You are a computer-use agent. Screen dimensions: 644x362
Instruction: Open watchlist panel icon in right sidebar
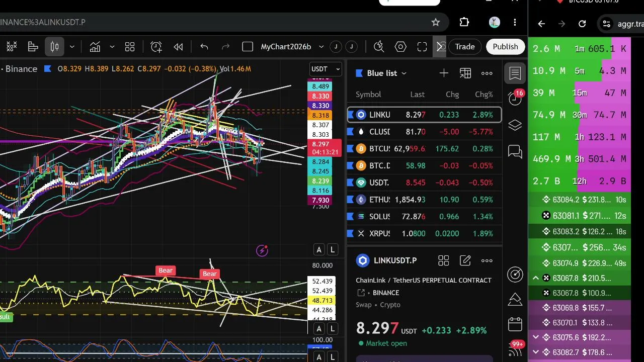coord(515,73)
